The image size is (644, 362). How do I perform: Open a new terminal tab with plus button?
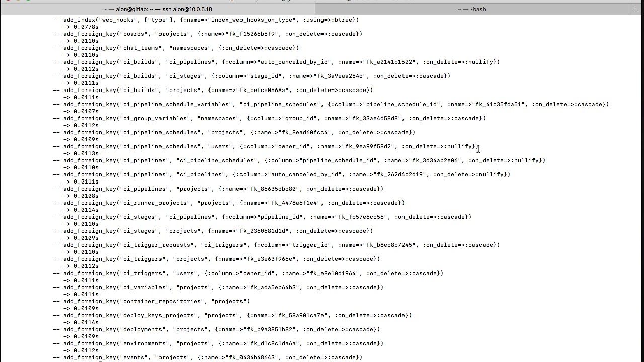pos(635,9)
